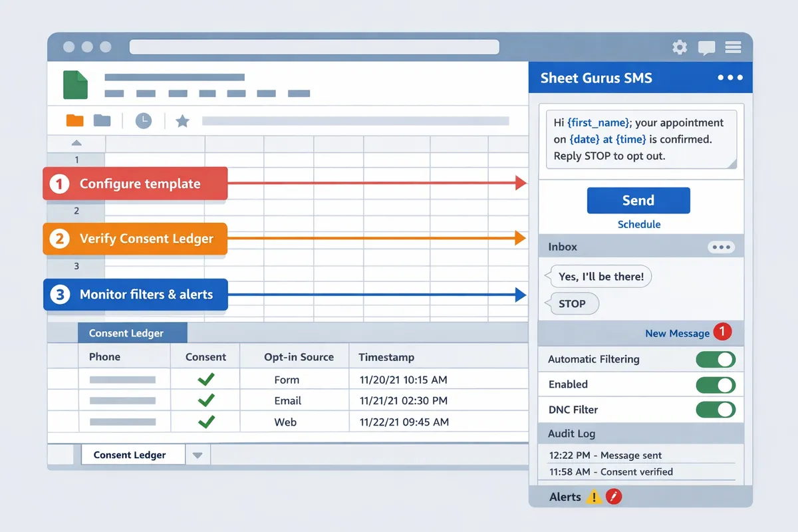Click the Alerts section label
This screenshot has width=798, height=532.
coord(565,497)
